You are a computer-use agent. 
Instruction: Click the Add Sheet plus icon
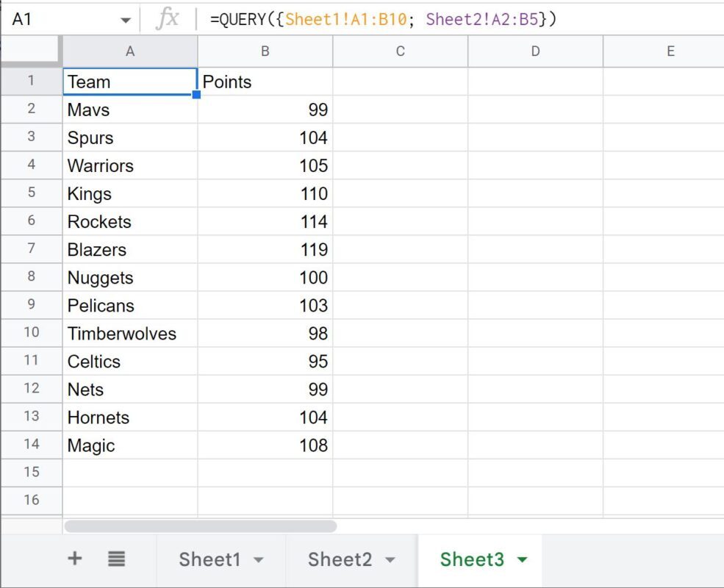pyautogui.click(x=74, y=559)
